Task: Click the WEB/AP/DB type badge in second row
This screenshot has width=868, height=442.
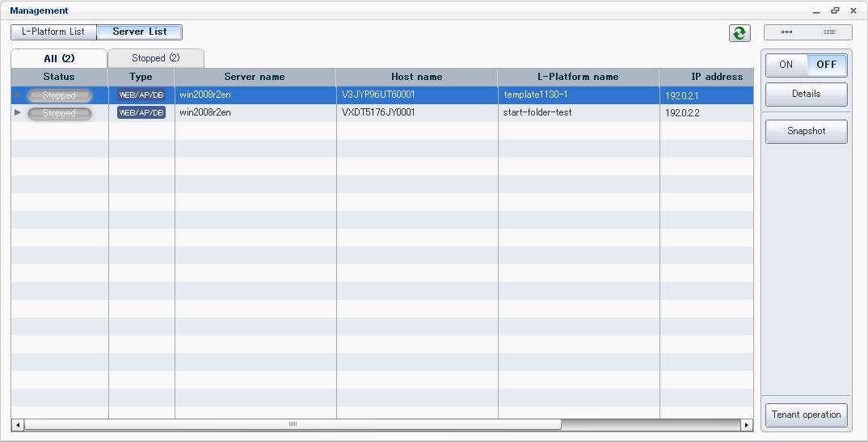Action: pyautogui.click(x=141, y=113)
